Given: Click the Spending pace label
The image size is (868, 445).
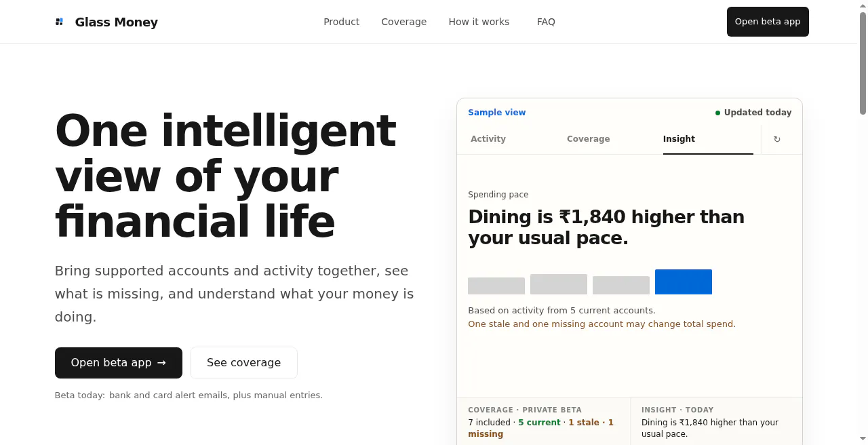Looking at the screenshot, I should [498, 195].
